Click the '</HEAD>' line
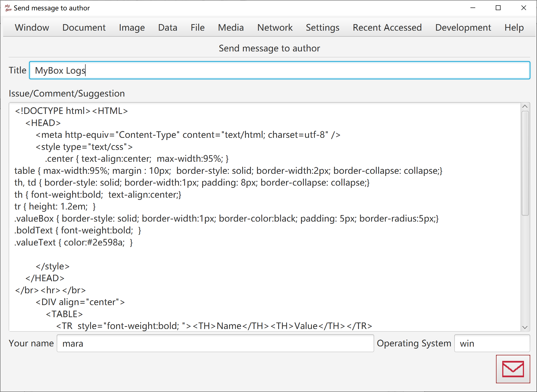The height and width of the screenshot is (392, 537). pyautogui.click(x=45, y=278)
